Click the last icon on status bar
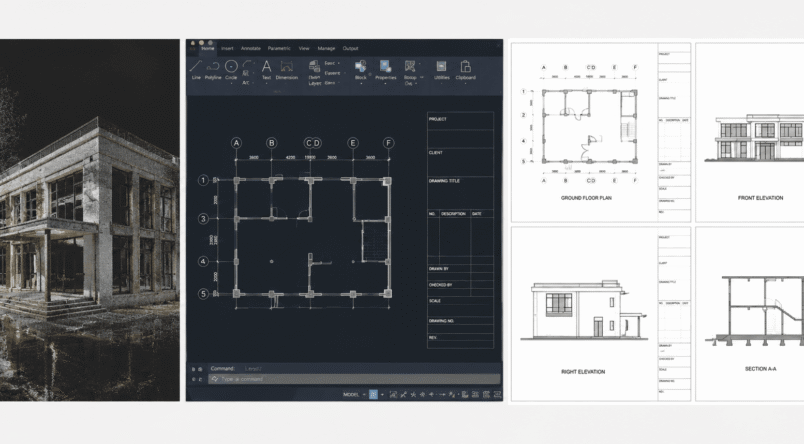Screen dimensions: 804x444 [x=497, y=394]
